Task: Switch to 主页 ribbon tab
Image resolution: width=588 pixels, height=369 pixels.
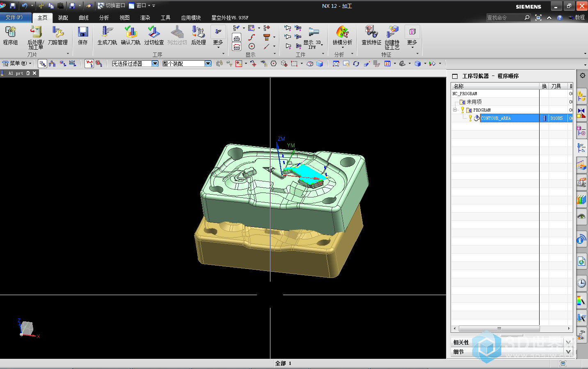Action: point(43,18)
